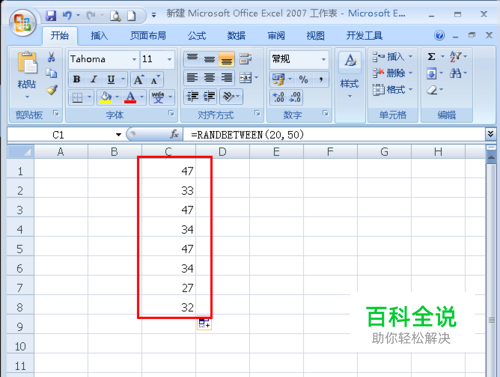Toggle bottom vertical alignment
The width and height of the screenshot is (500, 377).
[227, 59]
